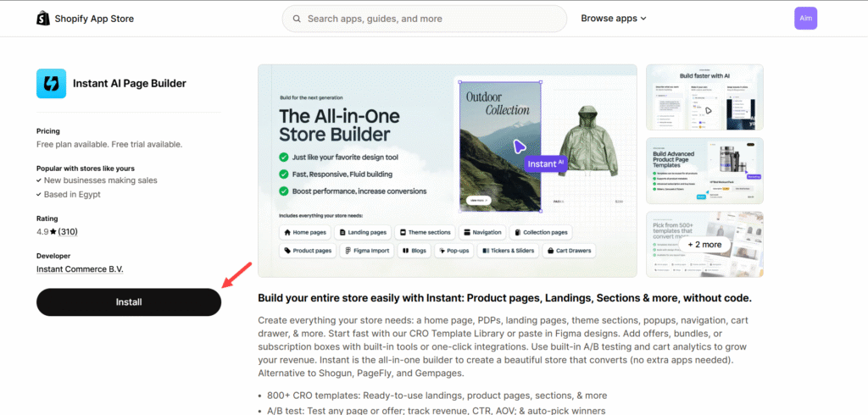This screenshot has height=415, width=868.
Task: Click the Product pages chip in banner
Action: (x=308, y=251)
